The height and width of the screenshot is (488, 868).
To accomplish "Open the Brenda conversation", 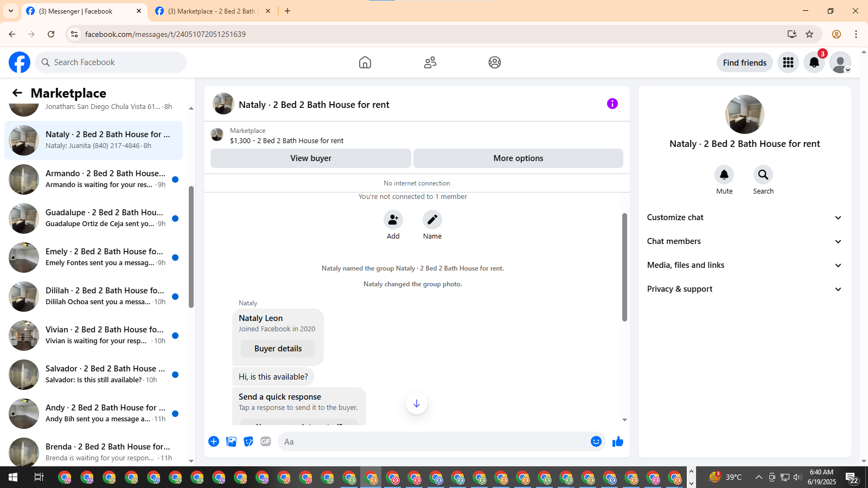I will tap(93, 451).
